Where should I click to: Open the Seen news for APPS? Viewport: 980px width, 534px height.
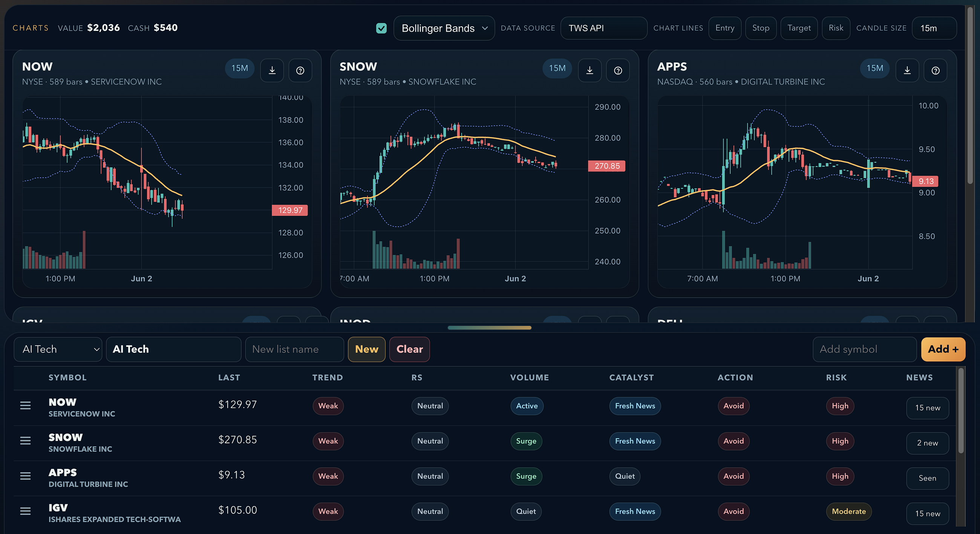(927, 479)
